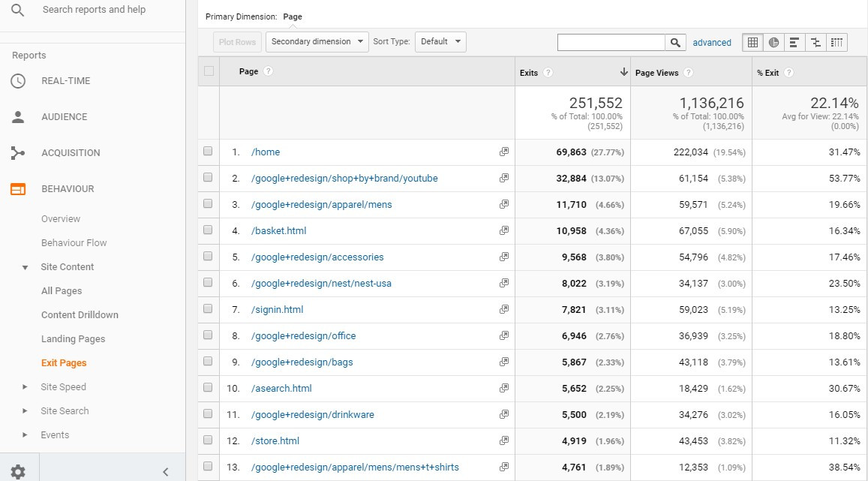868x481 pixels.
Task: Expand the Site Speed section
Action: [24, 387]
